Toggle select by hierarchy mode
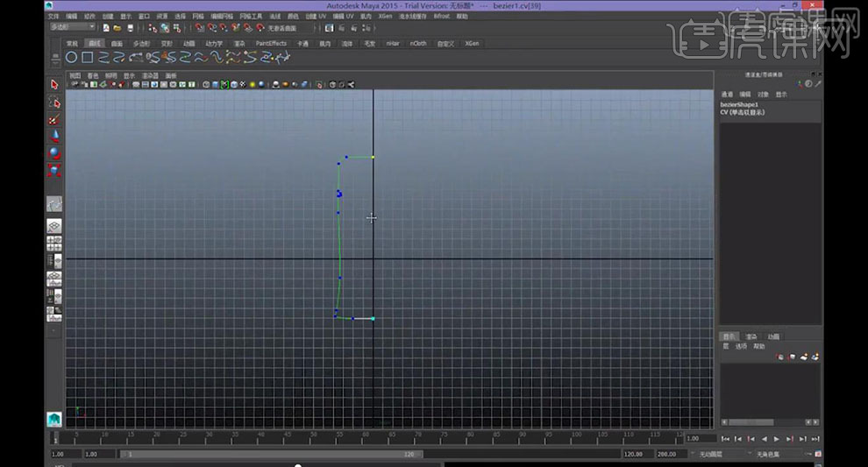Viewport: 868px width, 467px height. [153, 28]
